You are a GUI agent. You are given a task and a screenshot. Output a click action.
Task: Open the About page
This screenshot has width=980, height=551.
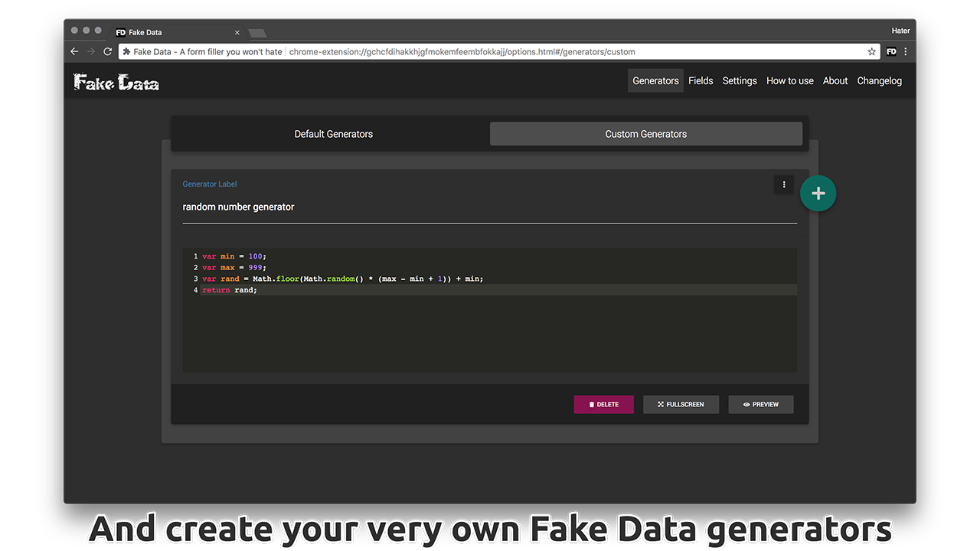point(835,80)
